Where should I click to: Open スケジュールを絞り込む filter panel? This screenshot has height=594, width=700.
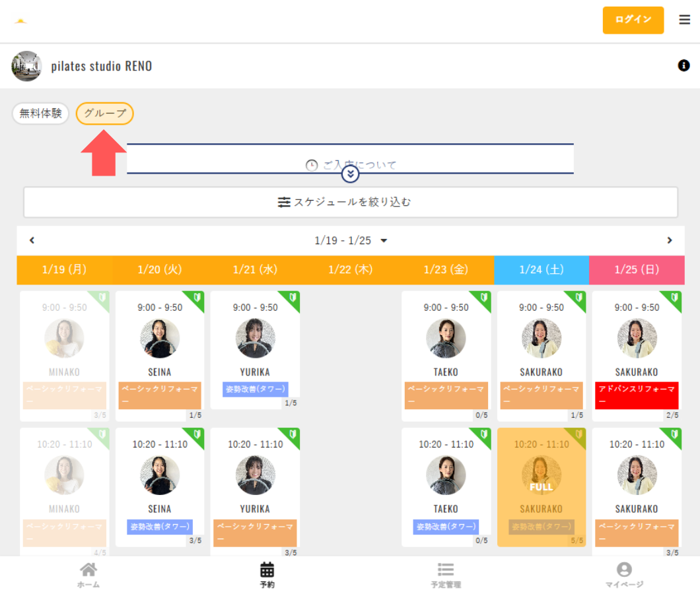pyautogui.click(x=351, y=202)
